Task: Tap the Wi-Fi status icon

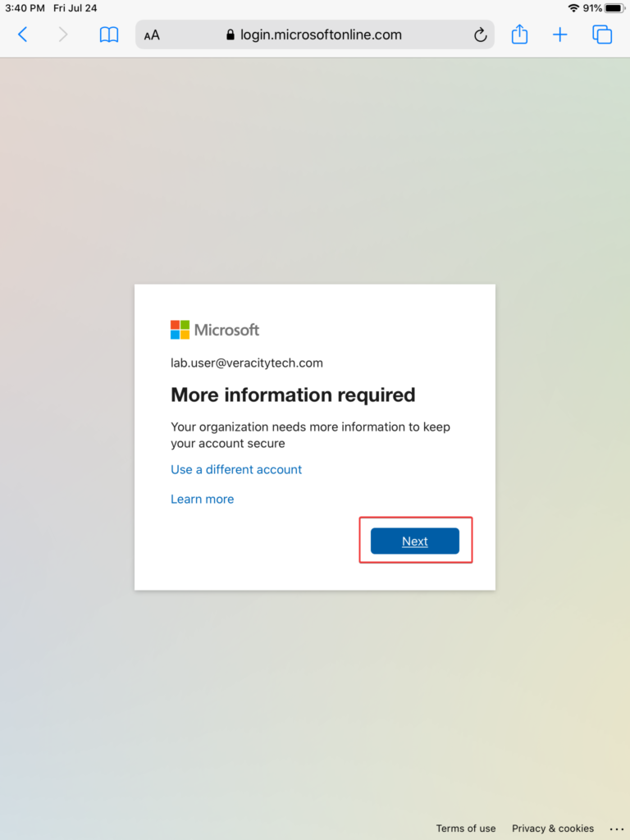Action: [573, 8]
